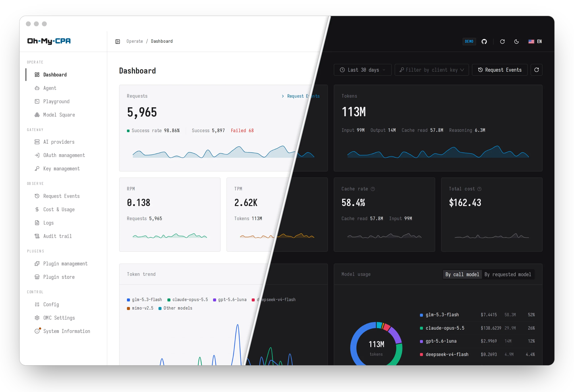The height and width of the screenshot is (392, 574).
Task: Click the Plugin management puzzle icon
Action: [37, 264]
